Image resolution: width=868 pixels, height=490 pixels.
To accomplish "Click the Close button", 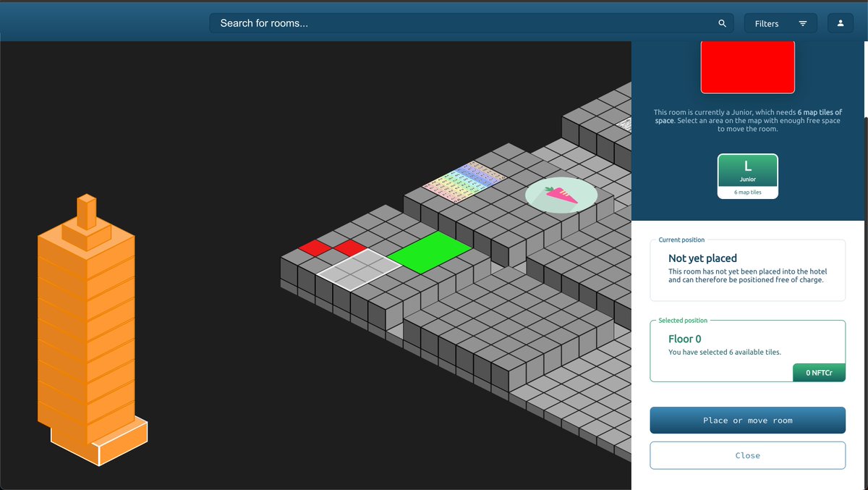I will (x=747, y=455).
